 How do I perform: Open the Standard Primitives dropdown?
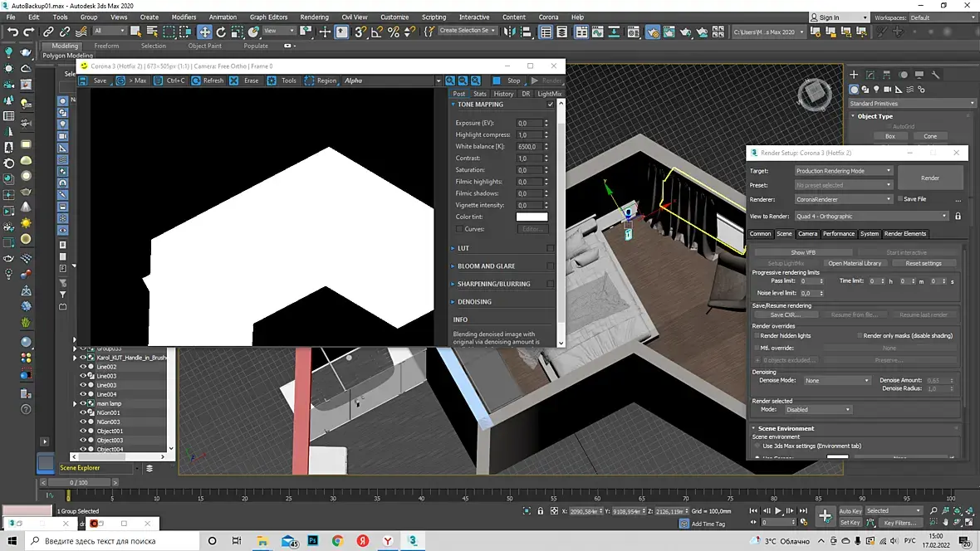pos(911,104)
